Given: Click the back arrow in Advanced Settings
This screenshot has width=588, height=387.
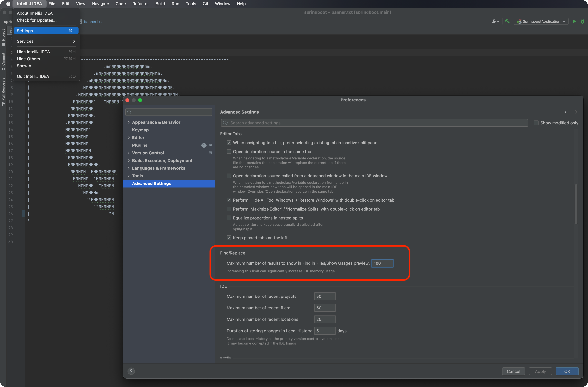Looking at the screenshot, I should (566, 112).
